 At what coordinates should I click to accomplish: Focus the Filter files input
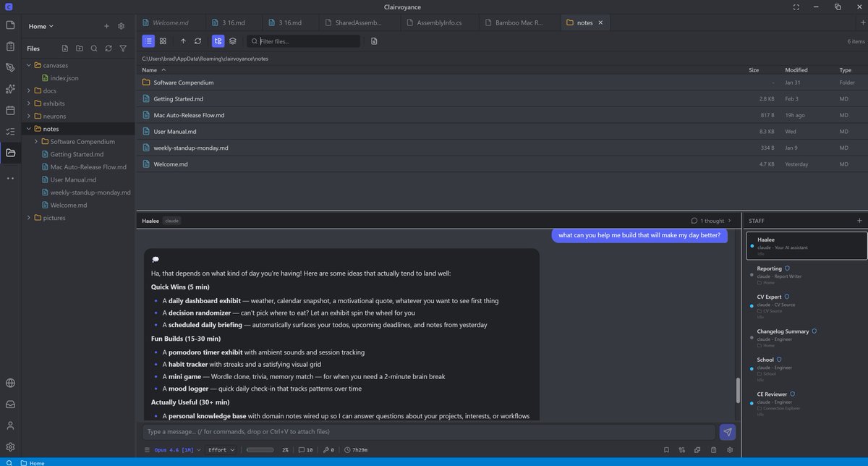(x=303, y=41)
